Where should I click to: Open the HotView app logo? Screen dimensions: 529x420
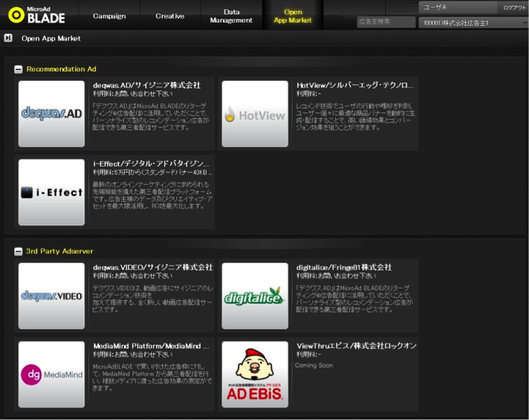point(255,114)
